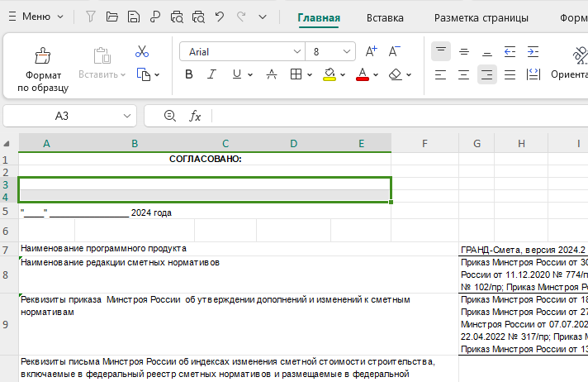Open file with folder icon
Viewport: 588px width, 382px height.
pos(111,17)
